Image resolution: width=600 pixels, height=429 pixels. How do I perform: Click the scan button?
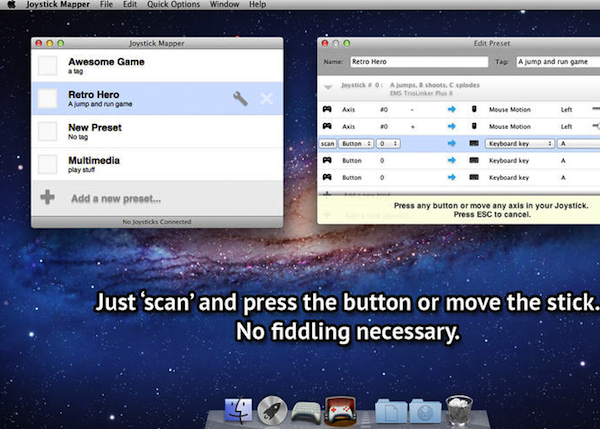click(x=328, y=144)
